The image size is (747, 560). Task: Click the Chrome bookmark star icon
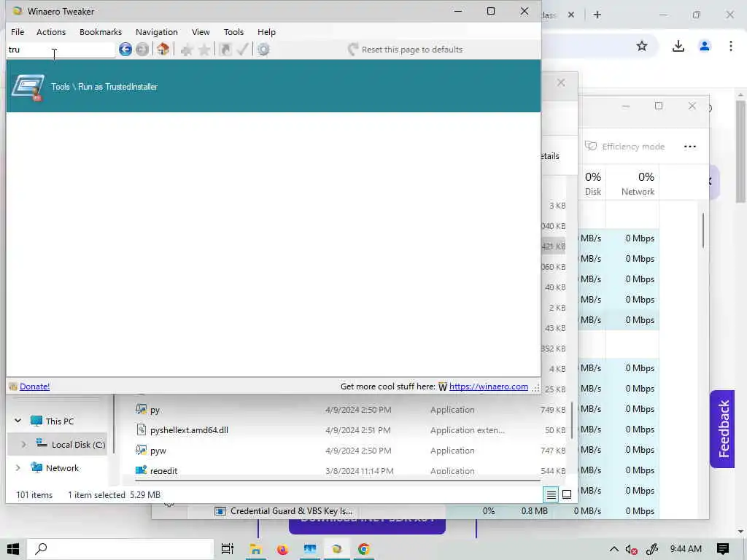coord(642,46)
